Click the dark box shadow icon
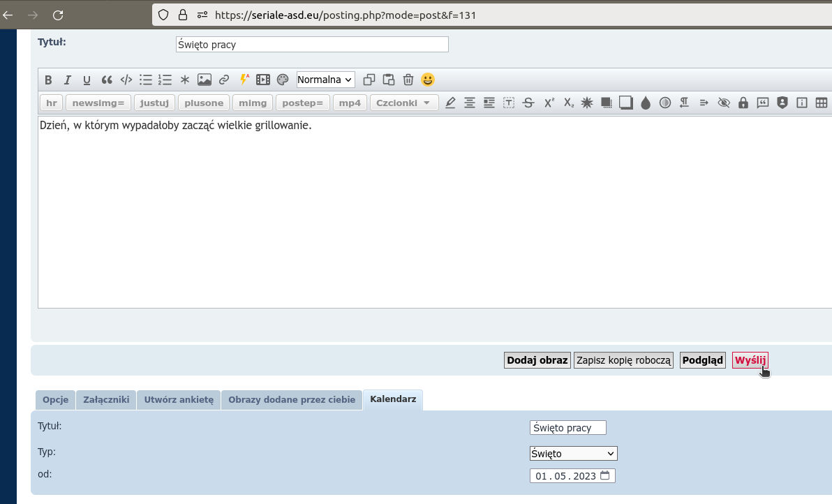This screenshot has width=832, height=504. click(607, 103)
